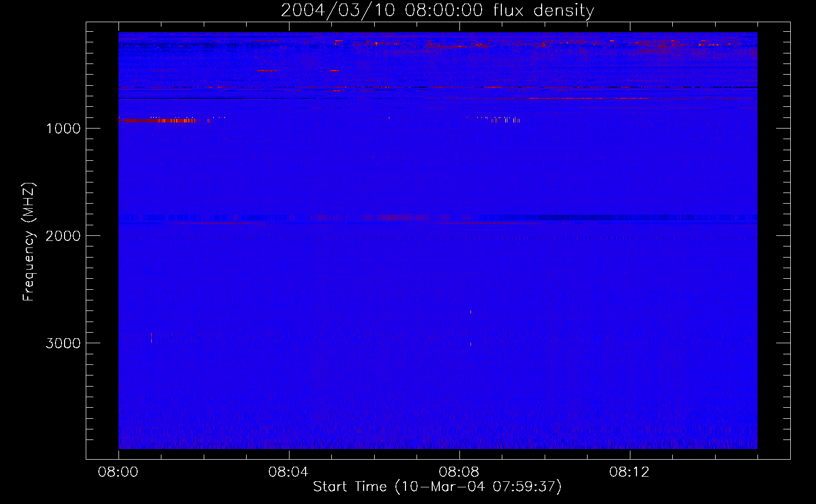Click the 08:08 time tick label
The width and height of the screenshot is (816, 504).
459,472
